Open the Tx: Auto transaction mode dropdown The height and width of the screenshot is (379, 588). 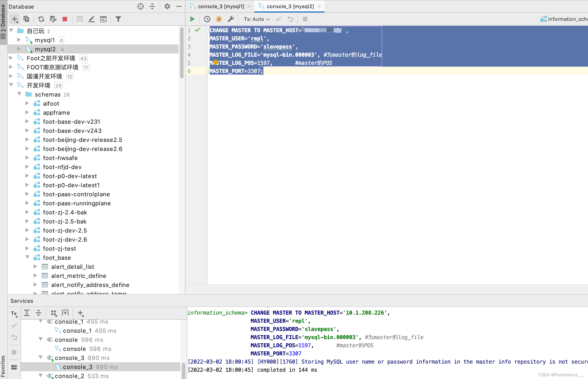point(256,19)
